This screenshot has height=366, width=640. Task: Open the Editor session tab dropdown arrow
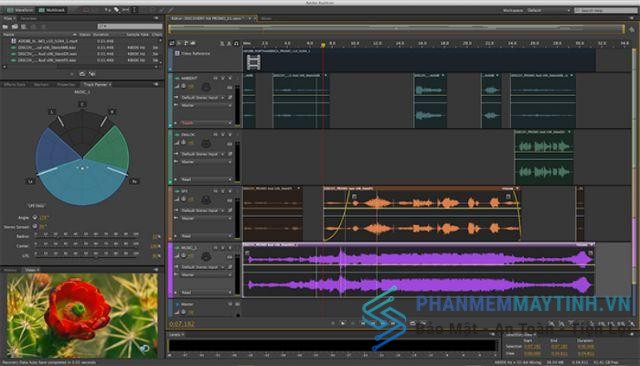(249, 18)
